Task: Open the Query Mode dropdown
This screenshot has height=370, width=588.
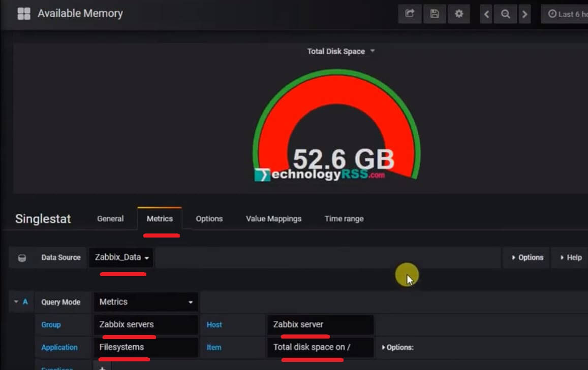Action: pyautogui.click(x=145, y=301)
